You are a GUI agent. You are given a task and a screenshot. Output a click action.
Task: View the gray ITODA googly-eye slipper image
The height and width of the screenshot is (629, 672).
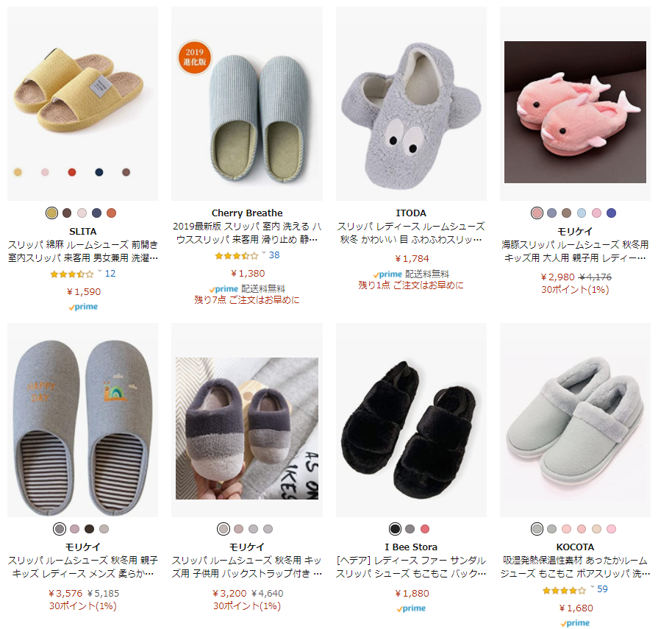(411, 103)
